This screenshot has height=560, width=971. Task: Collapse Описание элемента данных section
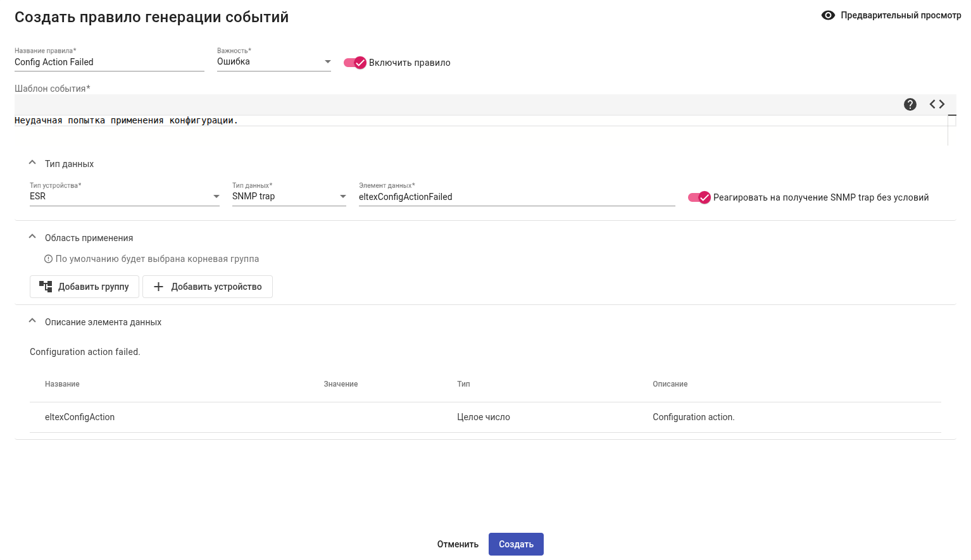[x=32, y=321]
